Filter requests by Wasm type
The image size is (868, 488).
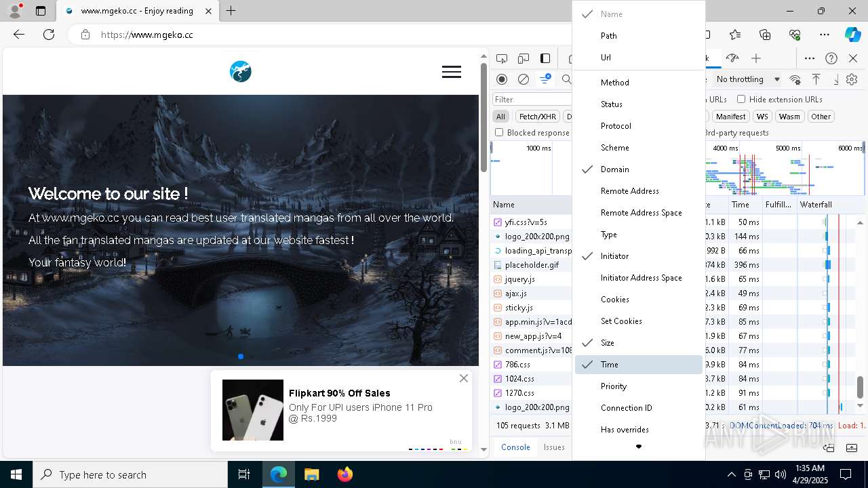[789, 117]
